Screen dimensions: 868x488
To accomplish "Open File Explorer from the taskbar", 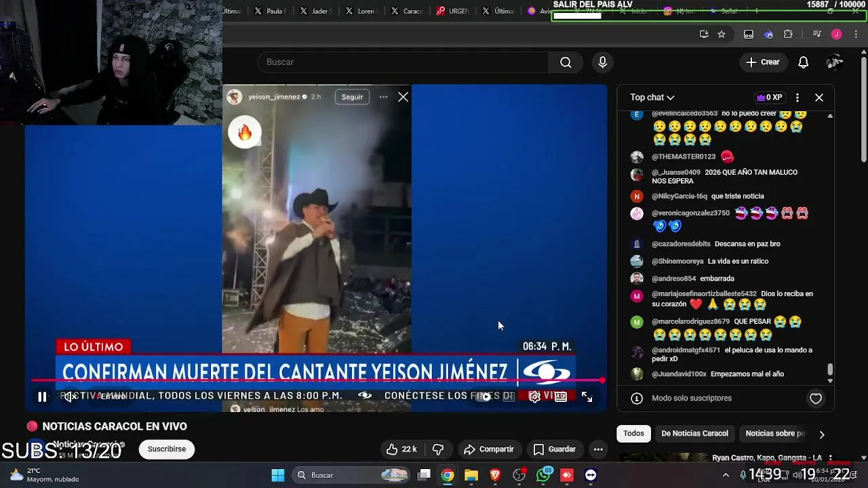I will coord(471,475).
